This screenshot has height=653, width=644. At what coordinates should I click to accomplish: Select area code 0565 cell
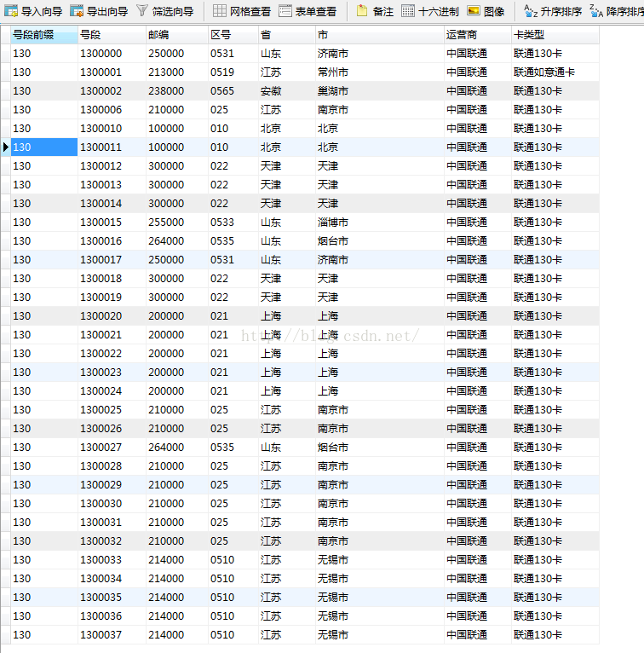[233, 90]
